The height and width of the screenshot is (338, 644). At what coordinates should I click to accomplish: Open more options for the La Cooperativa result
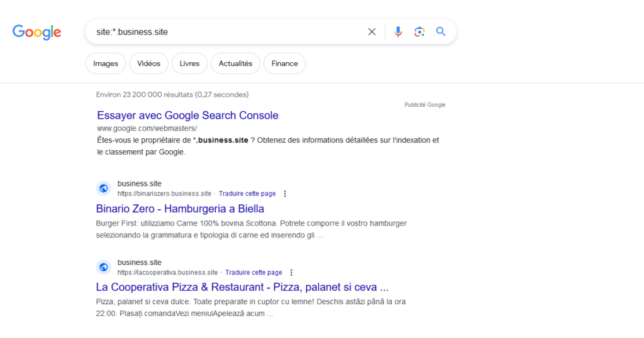pos(292,273)
